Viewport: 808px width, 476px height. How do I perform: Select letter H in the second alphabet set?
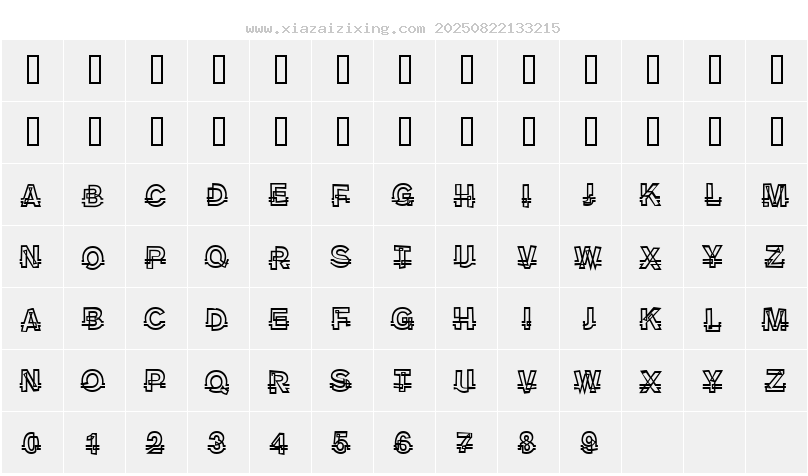point(466,318)
